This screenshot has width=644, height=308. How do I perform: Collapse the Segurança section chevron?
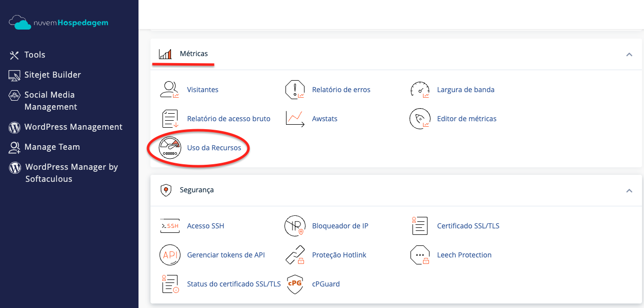pos(629,190)
